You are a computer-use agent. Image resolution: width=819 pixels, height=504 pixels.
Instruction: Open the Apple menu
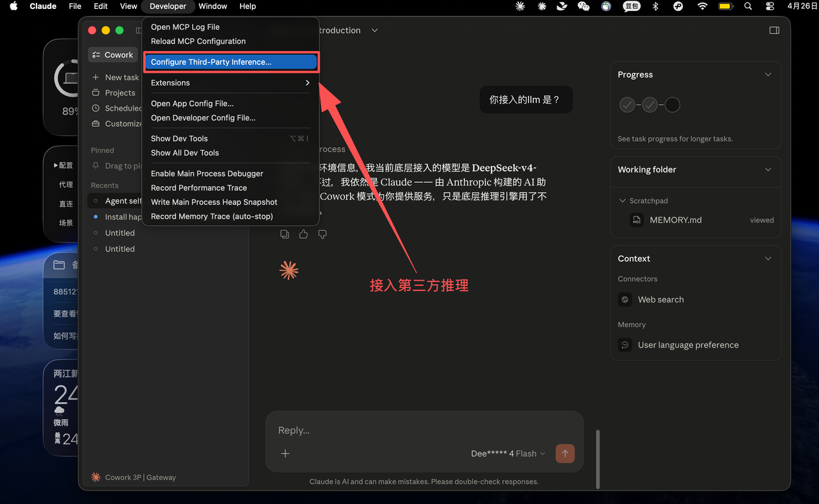coord(14,6)
